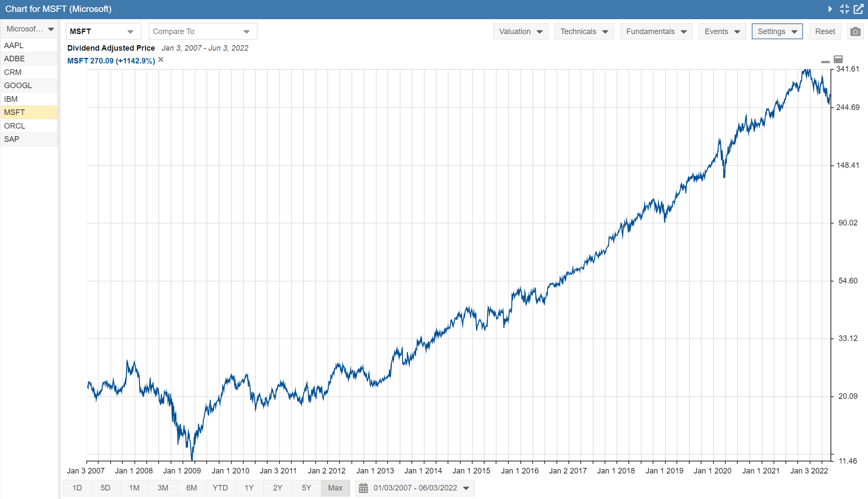The height and width of the screenshot is (499, 868).
Task: Expand the date range dropdown arrow
Action: coord(466,488)
